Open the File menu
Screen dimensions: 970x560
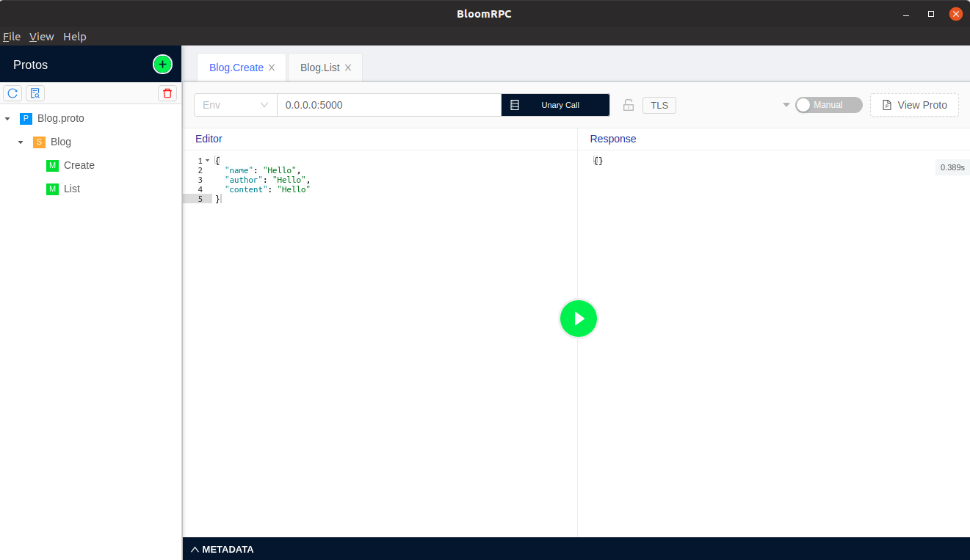tap(12, 36)
